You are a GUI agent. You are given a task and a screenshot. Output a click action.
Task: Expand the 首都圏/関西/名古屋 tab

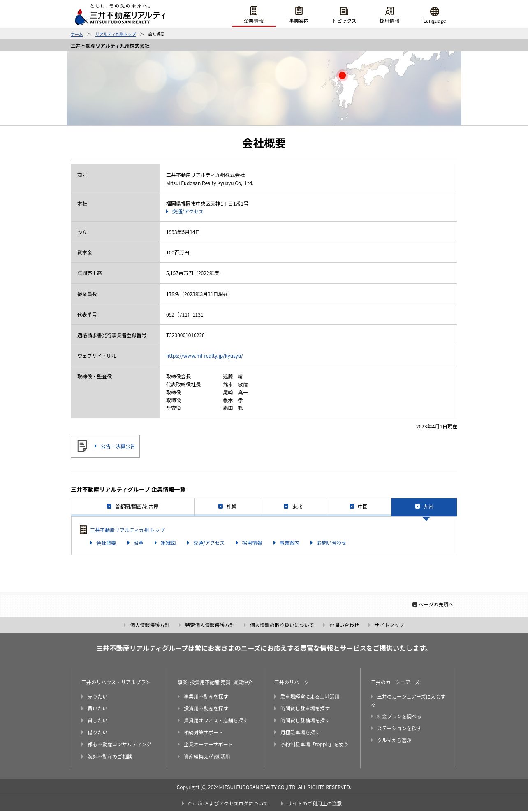pyautogui.click(x=132, y=507)
